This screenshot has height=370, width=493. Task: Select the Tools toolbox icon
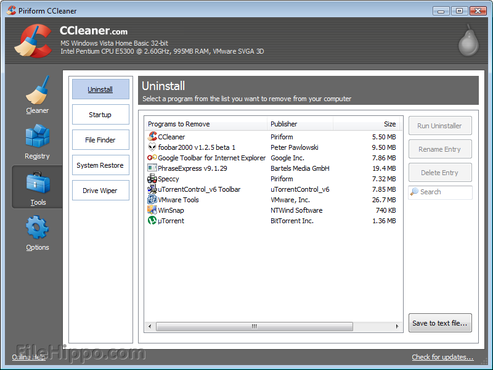coord(38,183)
